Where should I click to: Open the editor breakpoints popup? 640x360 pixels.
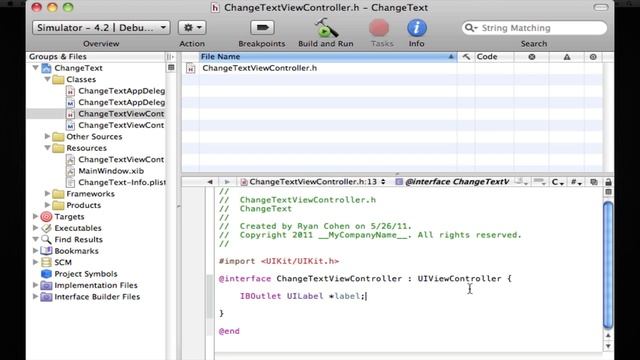540,182
